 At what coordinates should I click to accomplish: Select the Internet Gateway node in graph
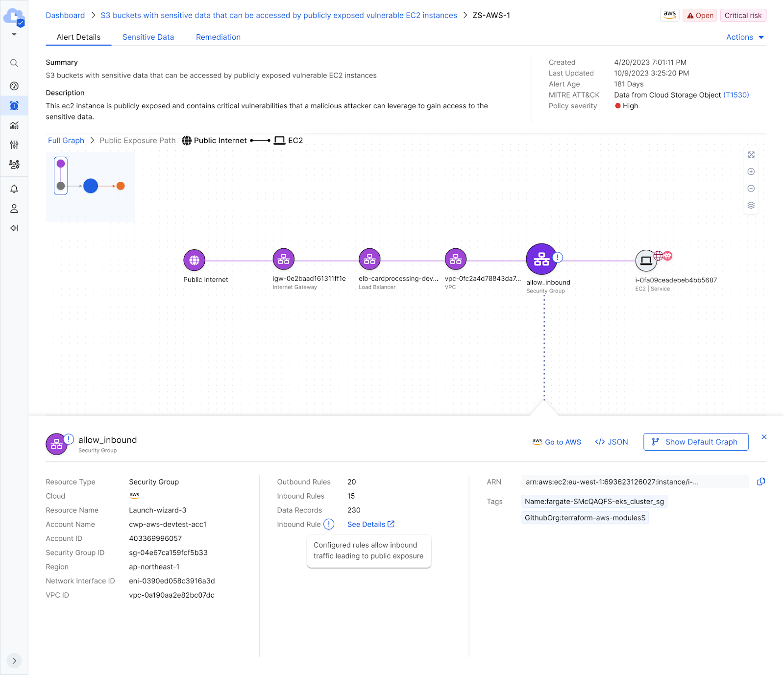[284, 260]
